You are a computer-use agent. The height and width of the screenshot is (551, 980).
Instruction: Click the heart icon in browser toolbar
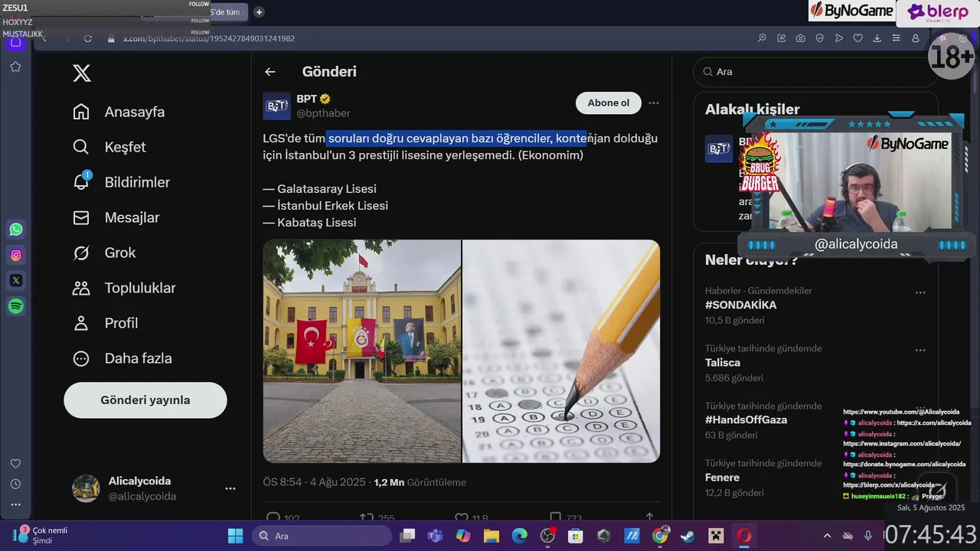[858, 38]
